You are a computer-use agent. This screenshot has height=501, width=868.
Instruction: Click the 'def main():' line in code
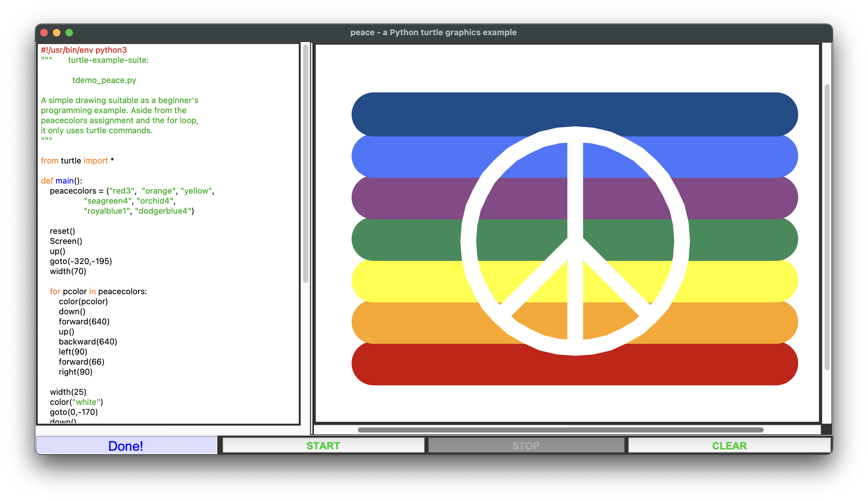pyautogui.click(x=62, y=181)
